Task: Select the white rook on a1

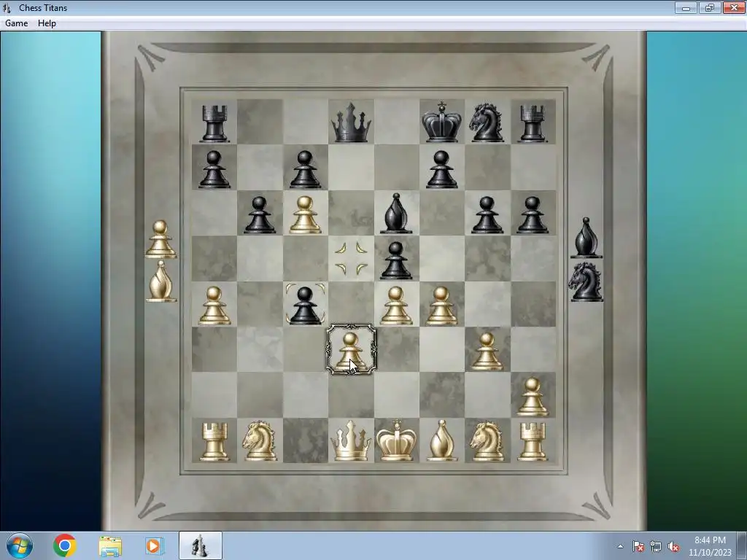Action: pos(214,442)
